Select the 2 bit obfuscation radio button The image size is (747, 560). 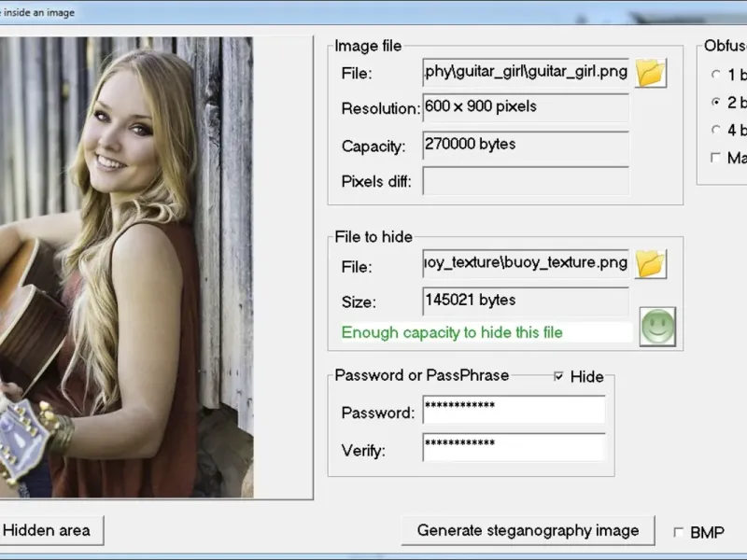(x=715, y=102)
